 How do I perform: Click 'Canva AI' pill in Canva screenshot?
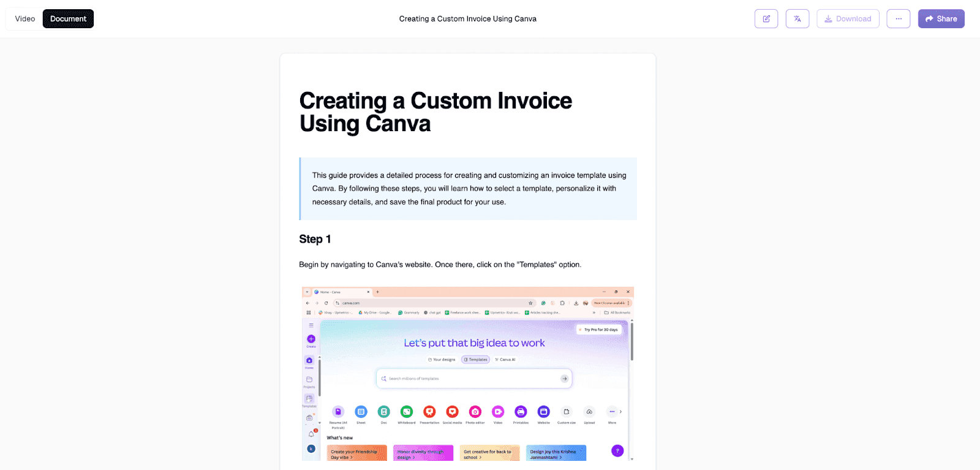[x=505, y=360]
